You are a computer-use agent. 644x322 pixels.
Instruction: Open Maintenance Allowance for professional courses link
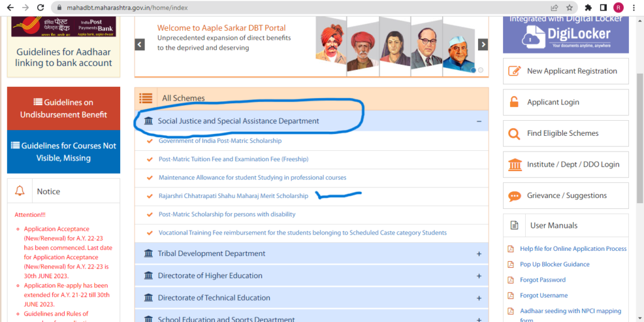(x=252, y=177)
